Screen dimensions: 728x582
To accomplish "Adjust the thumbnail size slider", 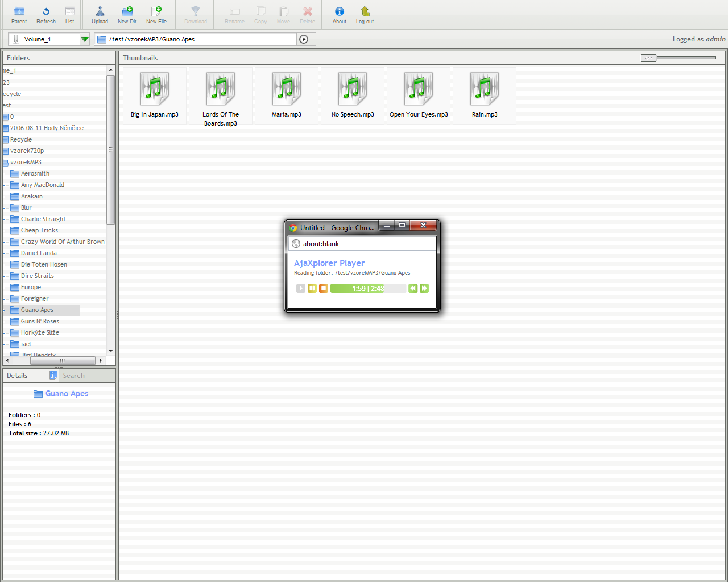I will [x=648, y=58].
